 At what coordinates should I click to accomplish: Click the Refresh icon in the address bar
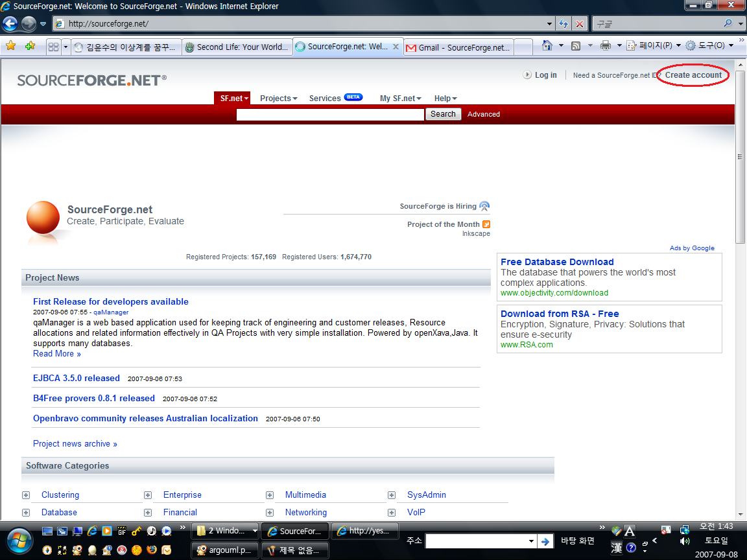pyautogui.click(x=563, y=23)
